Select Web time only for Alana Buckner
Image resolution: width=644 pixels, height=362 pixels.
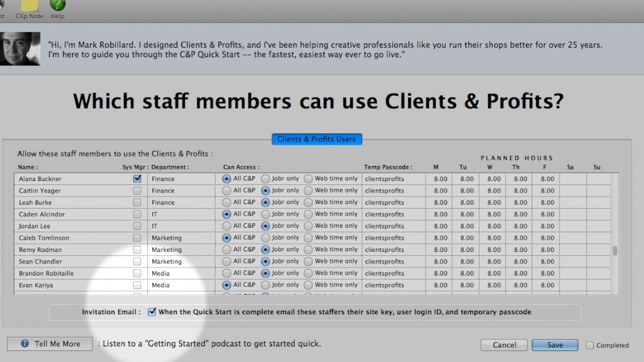coord(308,178)
